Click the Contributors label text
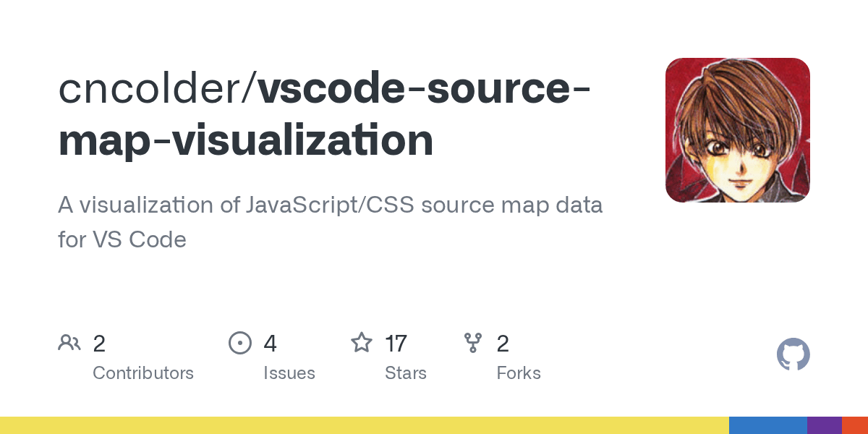 point(143,373)
